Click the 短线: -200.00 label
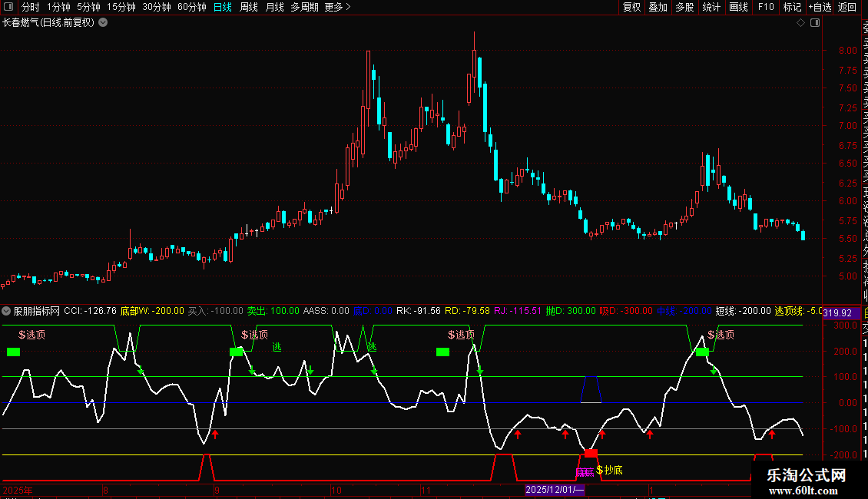Screen dimensions: 868x499 743,311
